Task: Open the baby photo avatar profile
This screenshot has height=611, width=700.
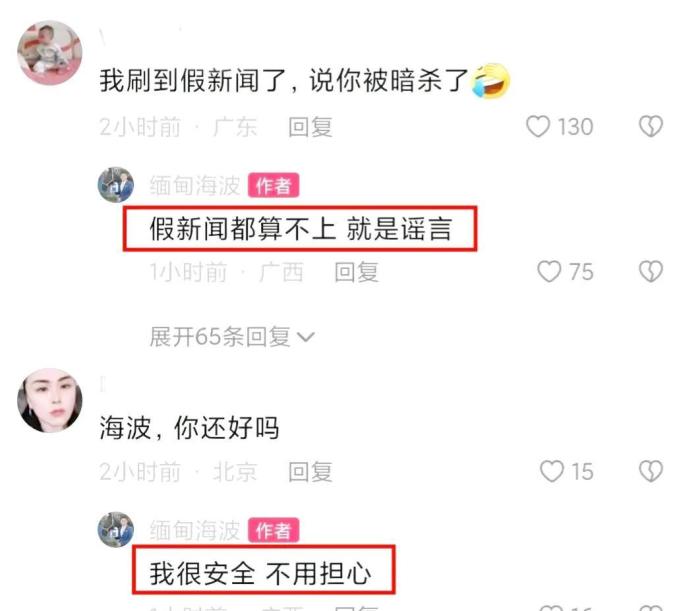Action: [x=50, y=53]
